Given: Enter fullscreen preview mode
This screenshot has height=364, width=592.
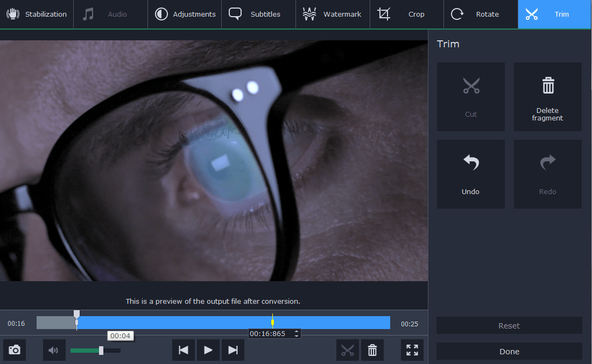Looking at the screenshot, I should point(412,350).
